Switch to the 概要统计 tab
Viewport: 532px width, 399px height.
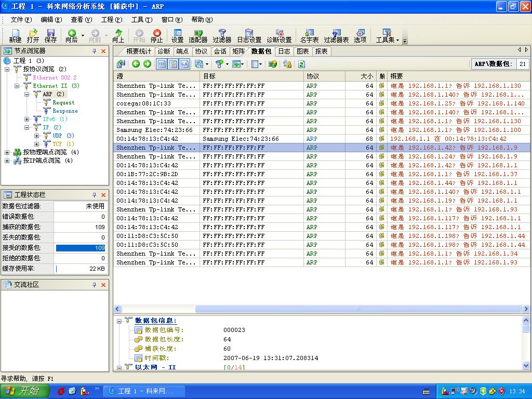click(139, 51)
